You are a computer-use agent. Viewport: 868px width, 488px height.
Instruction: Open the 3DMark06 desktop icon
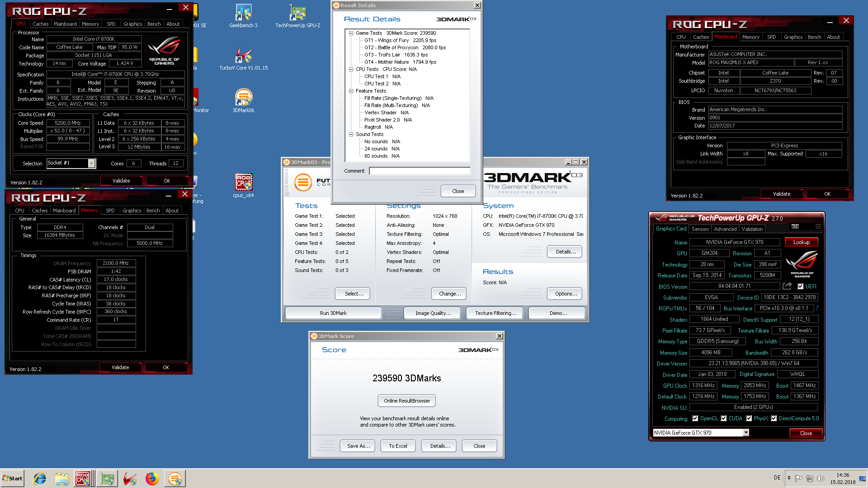tap(243, 101)
